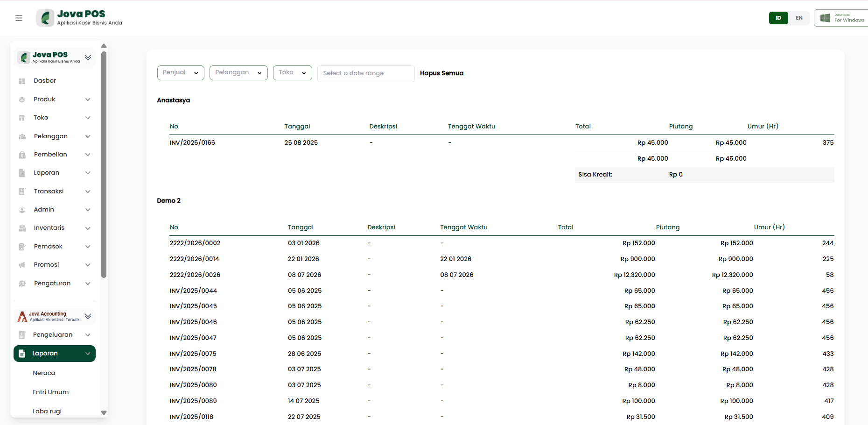Expand the Transaksi menu chevron
The width and height of the screenshot is (868, 425).
88,191
